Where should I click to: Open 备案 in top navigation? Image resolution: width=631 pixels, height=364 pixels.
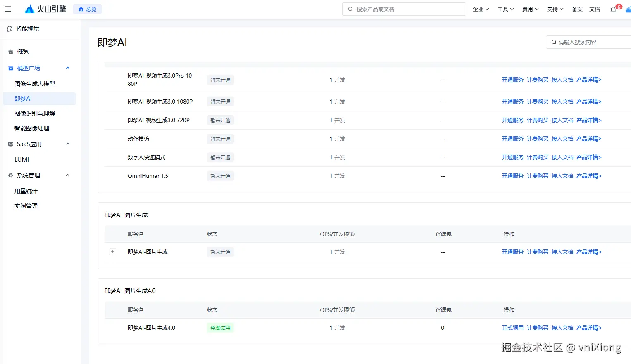(x=577, y=9)
